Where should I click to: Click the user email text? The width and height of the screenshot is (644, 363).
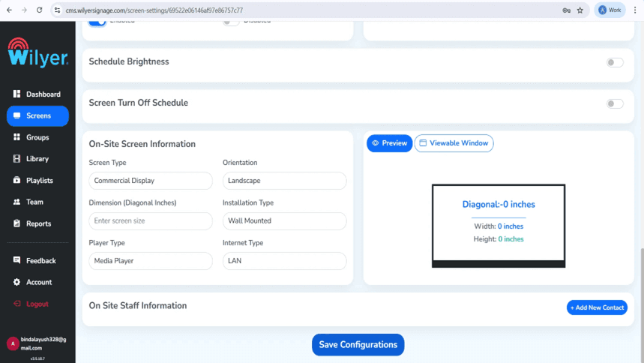(x=43, y=343)
